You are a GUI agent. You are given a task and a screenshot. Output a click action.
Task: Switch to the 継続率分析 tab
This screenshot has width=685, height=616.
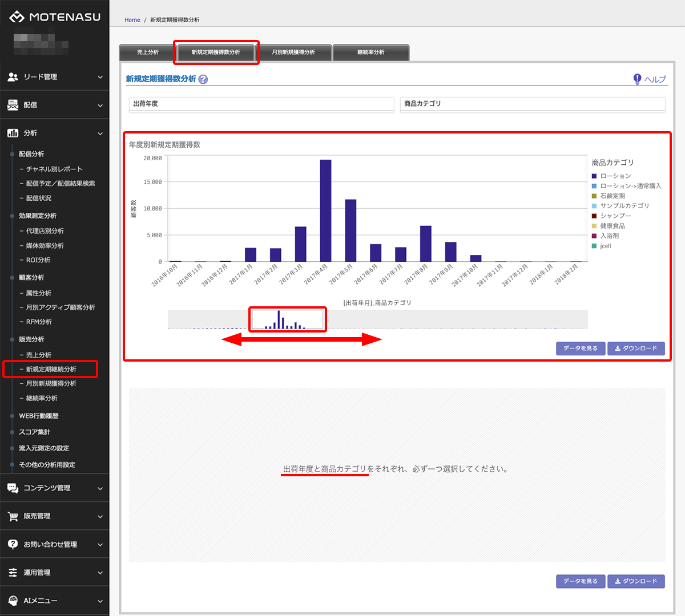click(370, 52)
